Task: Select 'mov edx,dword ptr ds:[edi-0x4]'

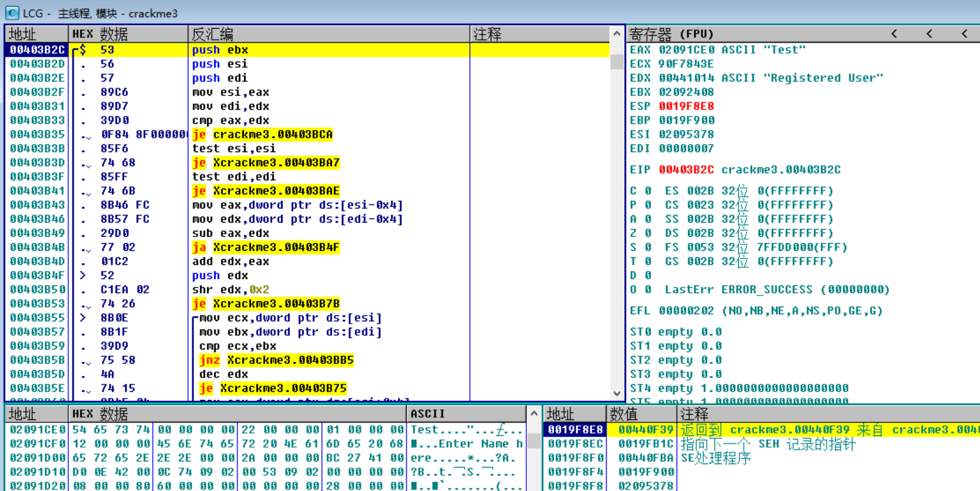Action: pos(297,219)
